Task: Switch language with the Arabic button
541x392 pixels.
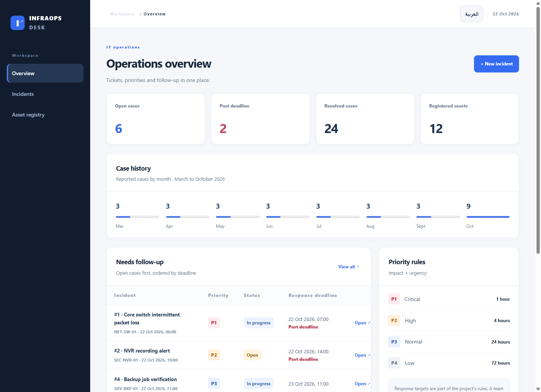Action: [471, 14]
